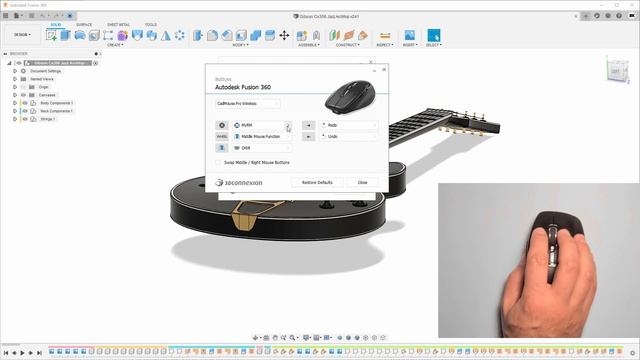Screen dimensions: 640x360
Task: Click the 3Dconnexion logo link
Action: tap(239, 182)
